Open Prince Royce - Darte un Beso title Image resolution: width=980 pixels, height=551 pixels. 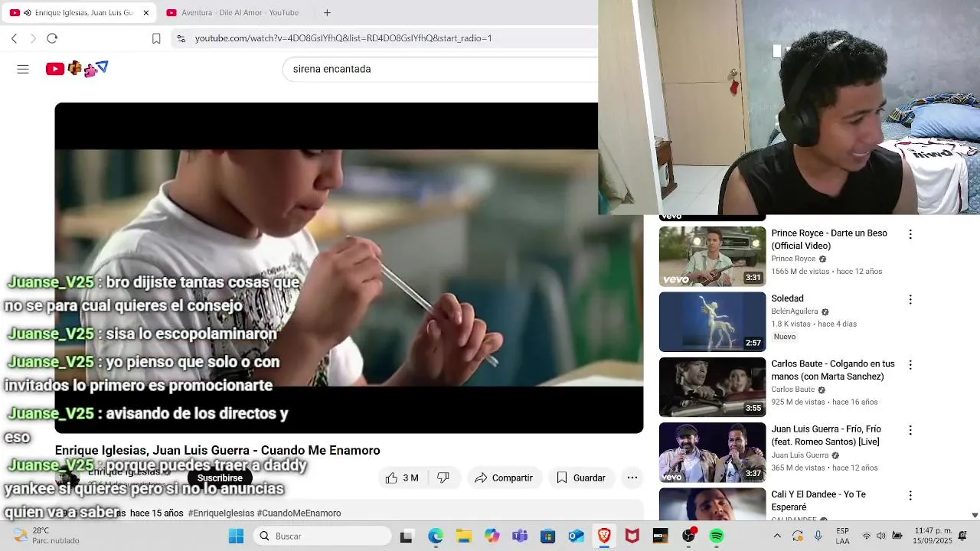pyautogui.click(x=829, y=240)
